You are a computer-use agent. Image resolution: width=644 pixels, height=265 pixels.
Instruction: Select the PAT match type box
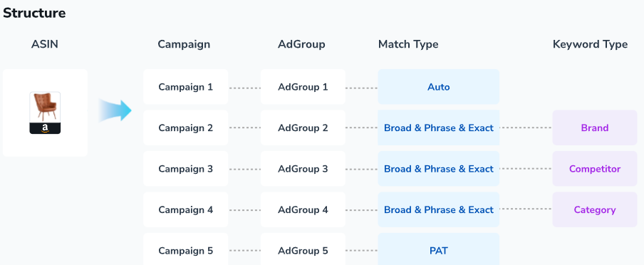click(x=439, y=249)
